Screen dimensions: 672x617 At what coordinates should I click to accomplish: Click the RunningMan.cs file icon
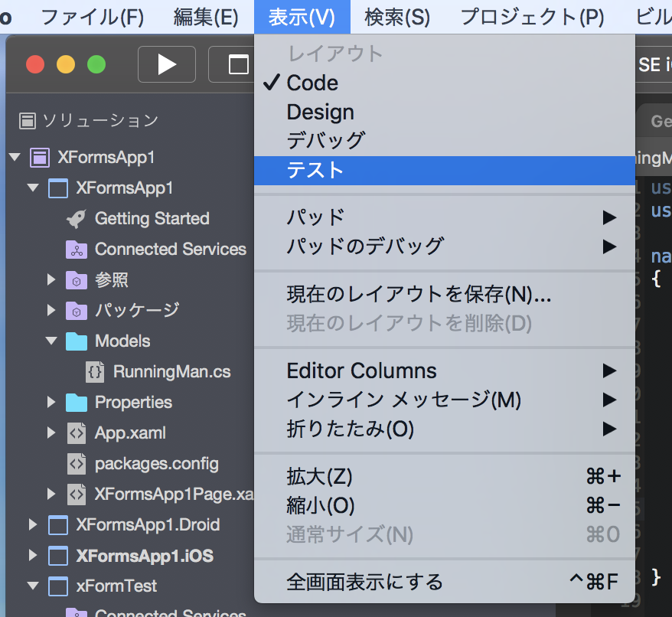pos(95,372)
